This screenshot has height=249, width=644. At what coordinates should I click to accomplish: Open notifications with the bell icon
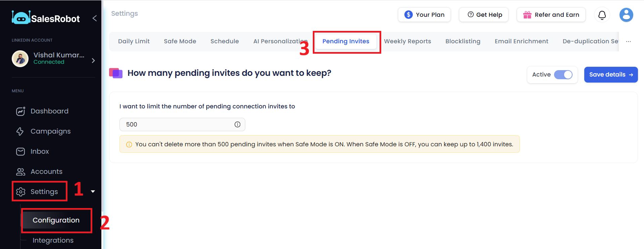click(x=602, y=15)
